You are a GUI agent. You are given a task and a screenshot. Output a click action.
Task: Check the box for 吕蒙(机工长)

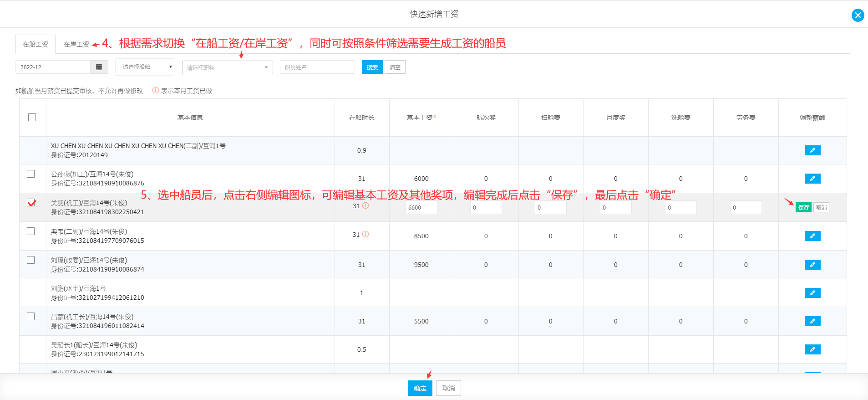(30, 316)
